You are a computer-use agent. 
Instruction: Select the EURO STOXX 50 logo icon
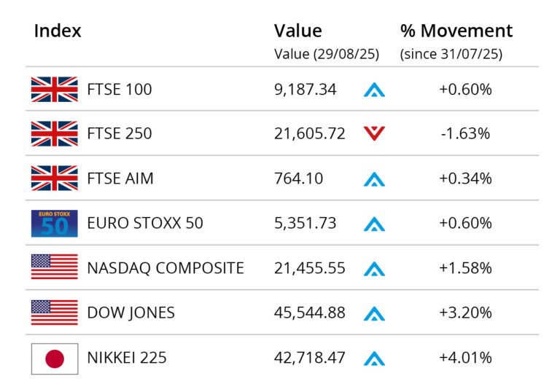coord(54,223)
